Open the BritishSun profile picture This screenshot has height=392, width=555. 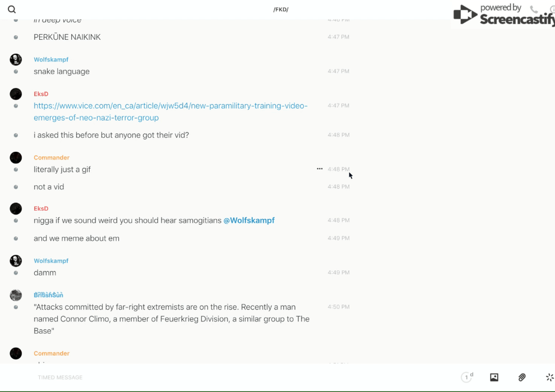tap(16, 295)
